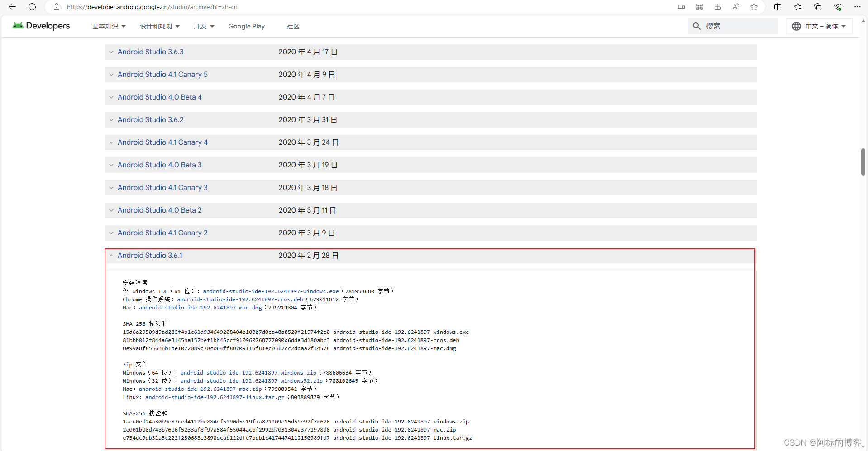Click the 搜索 search field
This screenshot has width=868, height=451.
(x=733, y=26)
